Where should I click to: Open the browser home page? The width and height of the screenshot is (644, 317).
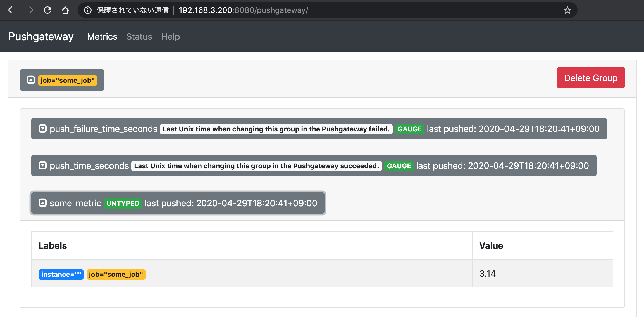tap(65, 10)
